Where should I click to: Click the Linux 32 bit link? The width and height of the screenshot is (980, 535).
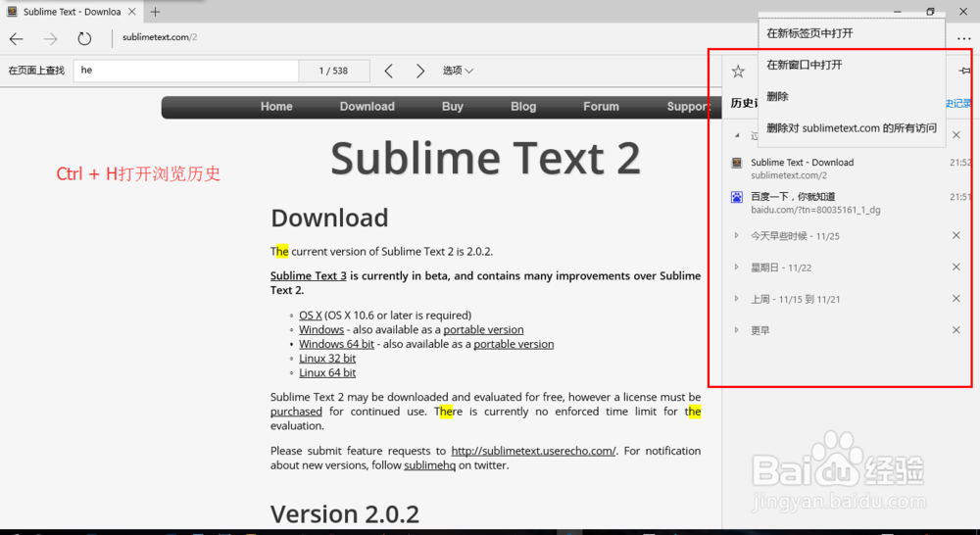click(327, 358)
